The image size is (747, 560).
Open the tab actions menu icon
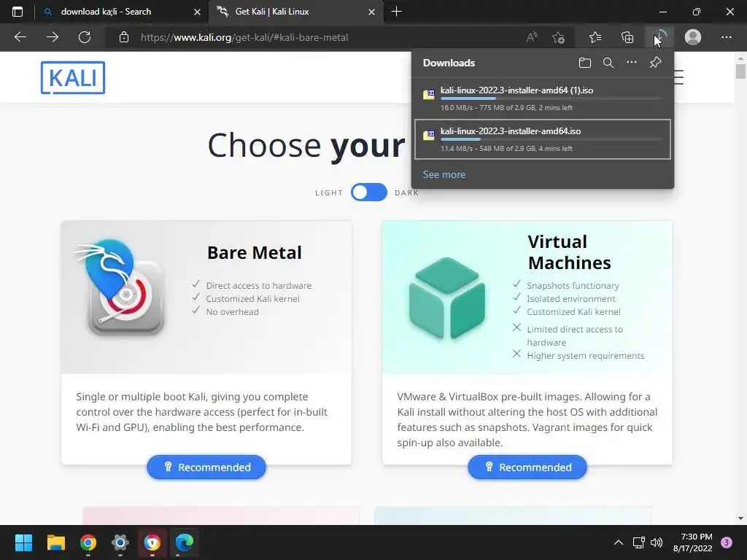(18, 12)
